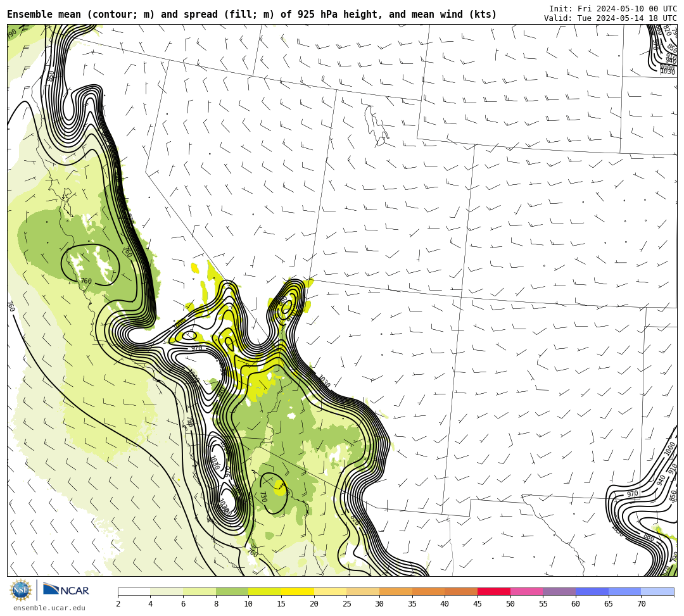Pick the yellow-green 10–15 colorbar swatch
Image resolution: width=684 pixels, height=616 pixels.
pyautogui.click(x=265, y=591)
